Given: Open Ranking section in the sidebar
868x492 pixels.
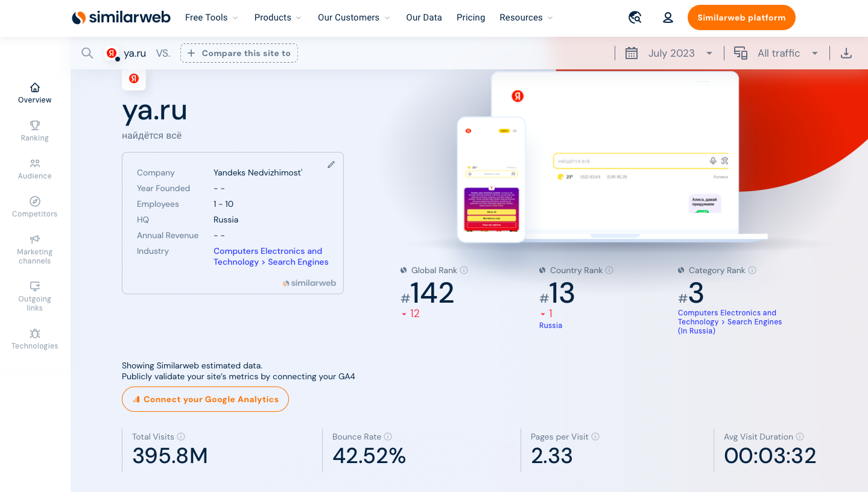Looking at the screenshot, I should 35,131.
